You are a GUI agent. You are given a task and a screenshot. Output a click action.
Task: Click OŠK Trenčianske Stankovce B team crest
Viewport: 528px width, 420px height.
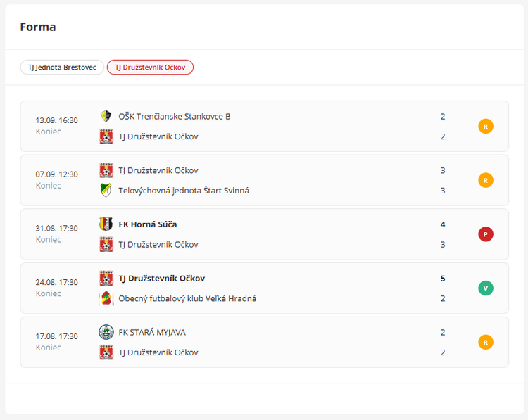tap(106, 116)
